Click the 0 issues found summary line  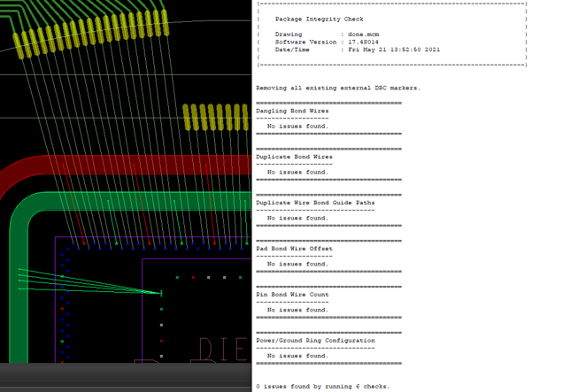(x=323, y=387)
